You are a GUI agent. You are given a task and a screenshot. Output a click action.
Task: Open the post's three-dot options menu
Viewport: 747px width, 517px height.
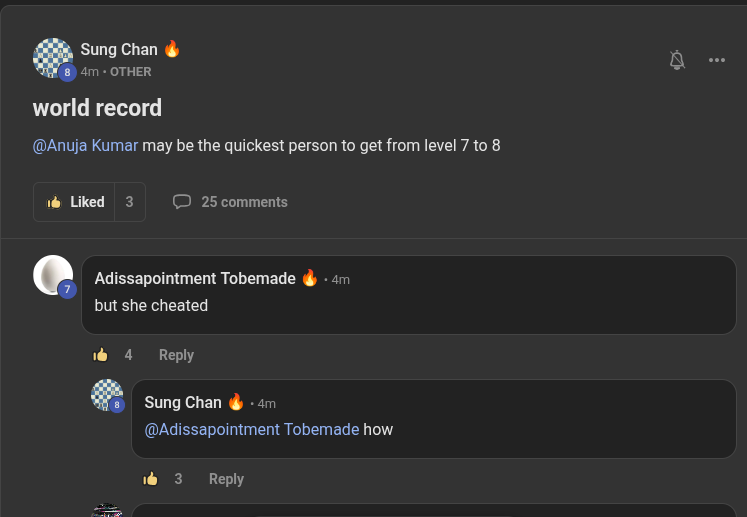717,60
